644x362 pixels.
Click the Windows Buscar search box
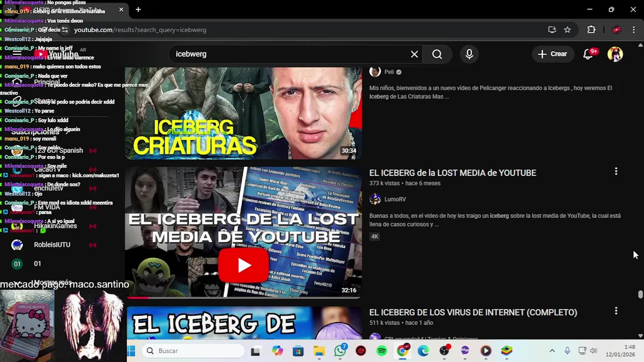(193, 351)
